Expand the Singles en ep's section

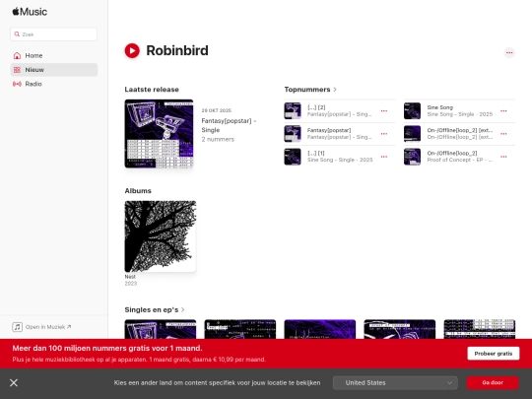coord(155,309)
